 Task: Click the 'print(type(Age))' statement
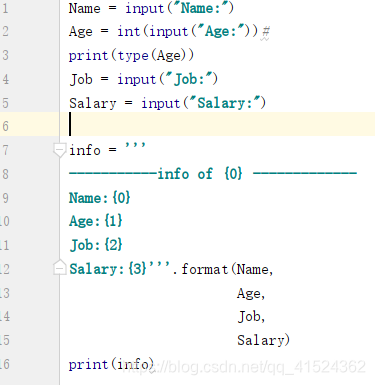coord(131,56)
